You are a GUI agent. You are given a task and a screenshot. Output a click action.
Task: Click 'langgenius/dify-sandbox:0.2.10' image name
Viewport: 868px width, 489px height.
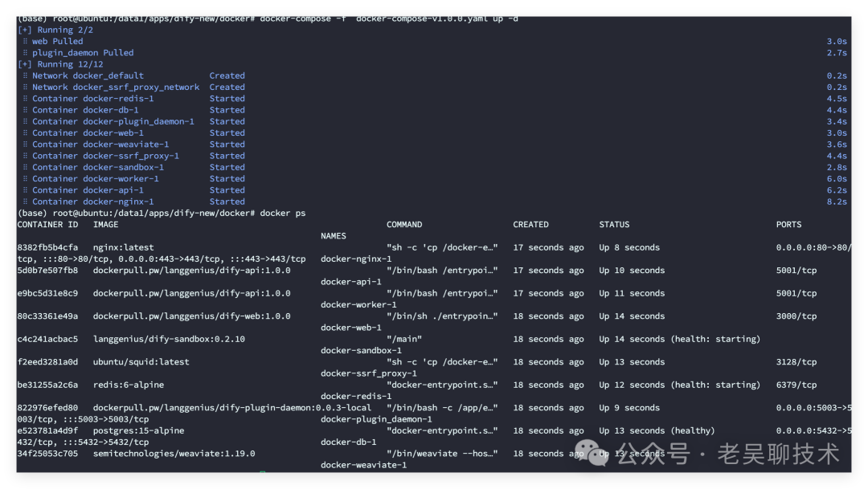coord(169,339)
